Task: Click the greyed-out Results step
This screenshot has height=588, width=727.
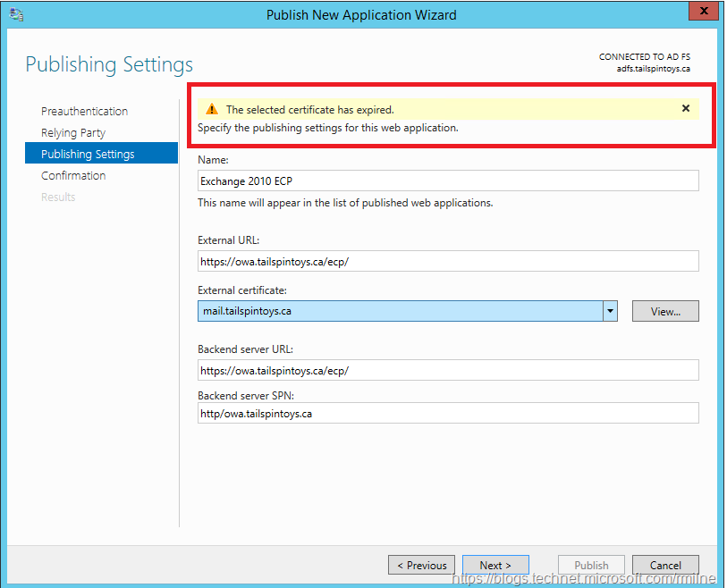Action: point(58,197)
